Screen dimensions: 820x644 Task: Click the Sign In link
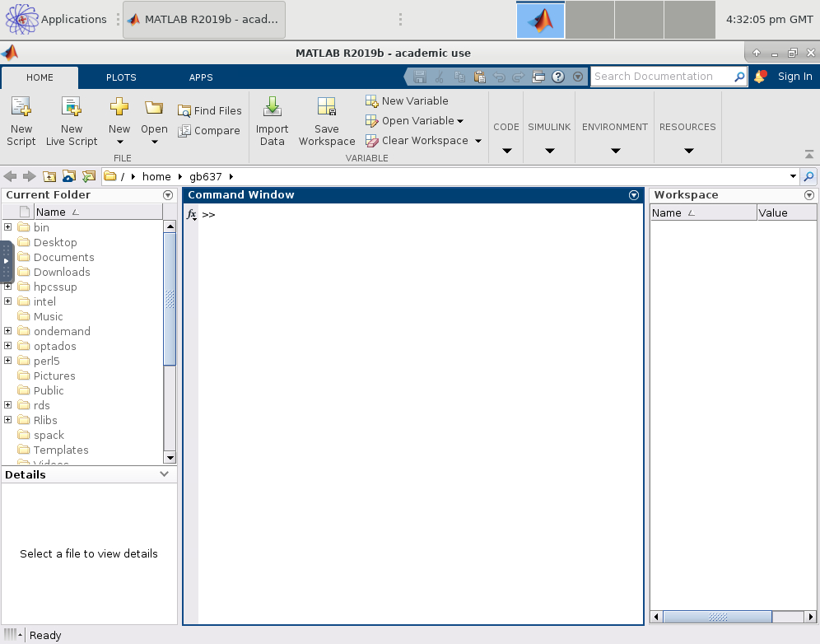pyautogui.click(x=794, y=77)
